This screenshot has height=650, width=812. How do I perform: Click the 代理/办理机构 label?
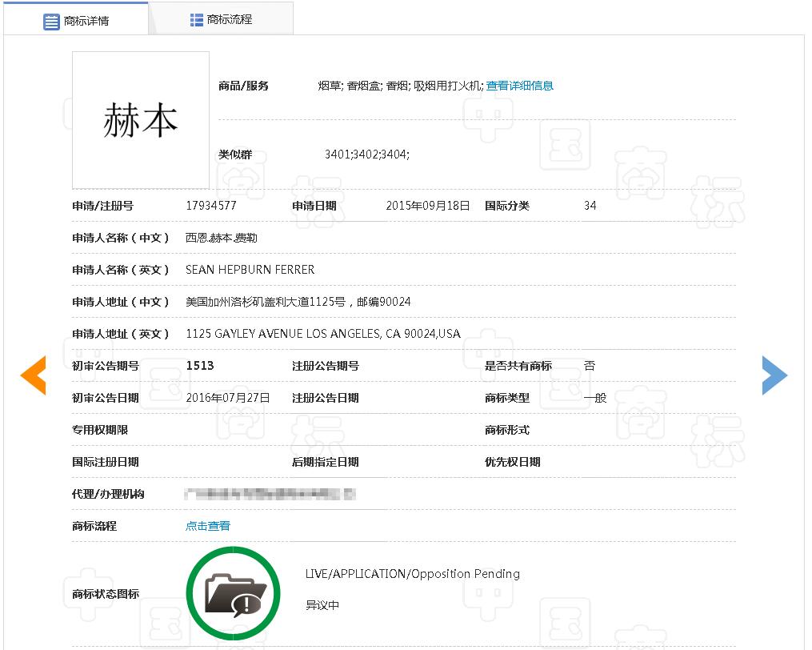point(108,494)
